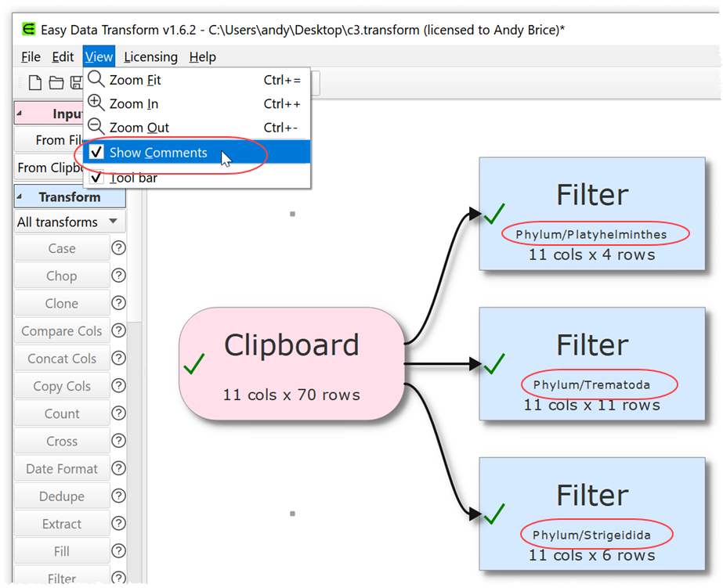Image resolution: width=723 pixels, height=588 pixels.
Task: Click the Clone transform button
Action: [x=62, y=303]
